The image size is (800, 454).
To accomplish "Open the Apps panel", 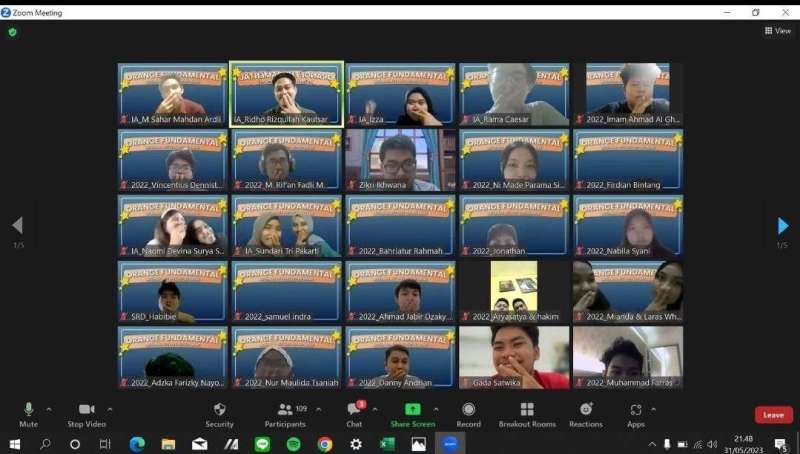I will coord(636,415).
